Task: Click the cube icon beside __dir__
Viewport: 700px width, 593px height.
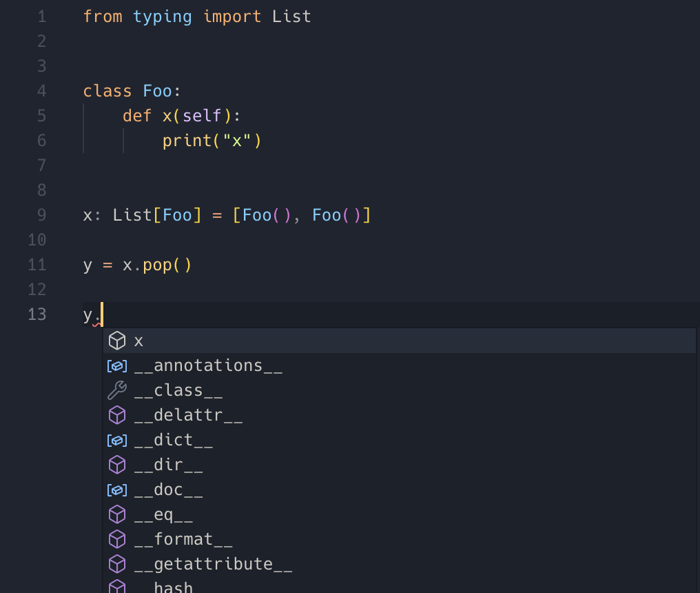Action: click(x=117, y=465)
